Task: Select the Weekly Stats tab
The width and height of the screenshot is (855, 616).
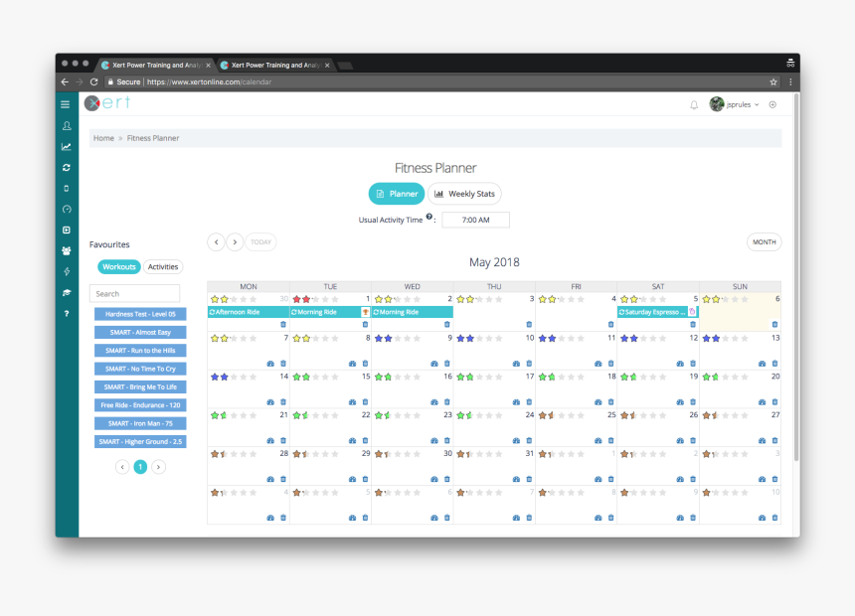Action: tap(464, 194)
